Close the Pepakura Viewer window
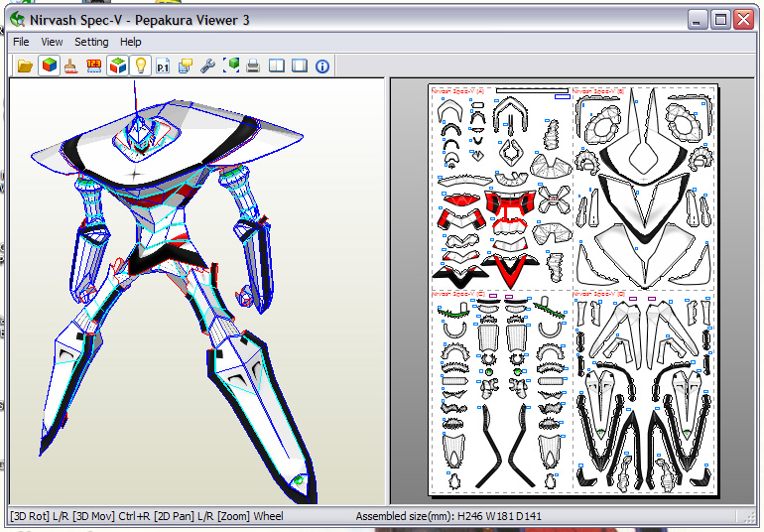Image resolution: width=764 pixels, height=532 pixels. (x=744, y=20)
